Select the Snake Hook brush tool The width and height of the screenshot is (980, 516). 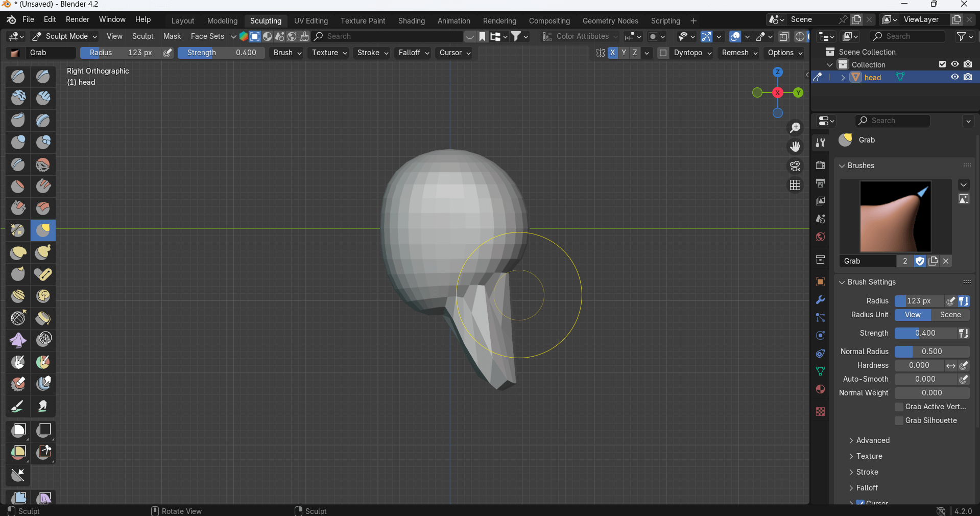[43, 252]
